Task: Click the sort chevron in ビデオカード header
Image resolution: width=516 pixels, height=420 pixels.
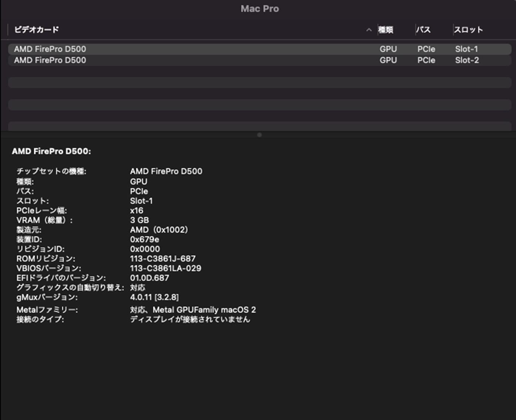Action: [x=369, y=30]
